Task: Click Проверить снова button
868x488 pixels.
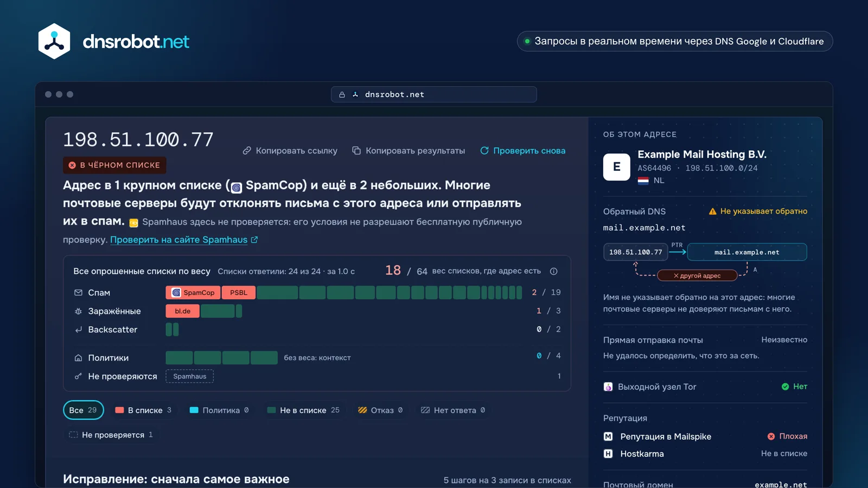Action: coord(523,151)
